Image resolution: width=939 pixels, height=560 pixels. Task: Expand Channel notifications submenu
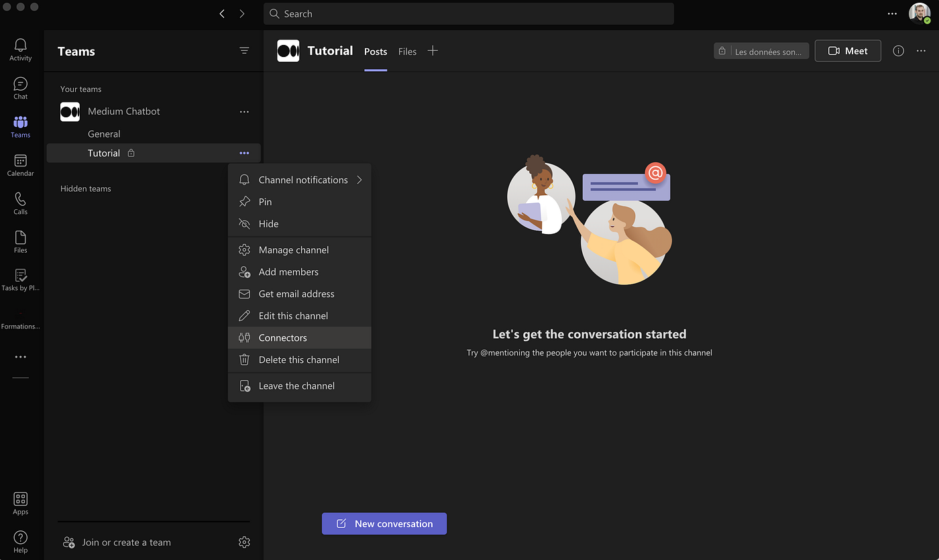pos(300,180)
